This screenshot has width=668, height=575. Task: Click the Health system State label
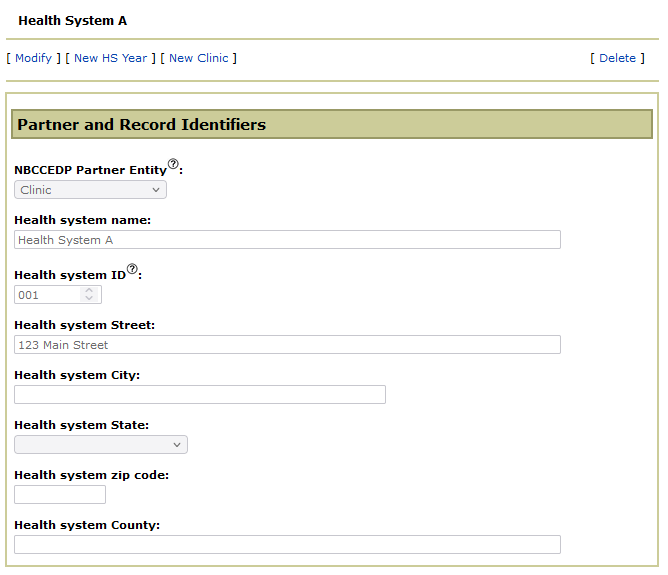pos(81,425)
